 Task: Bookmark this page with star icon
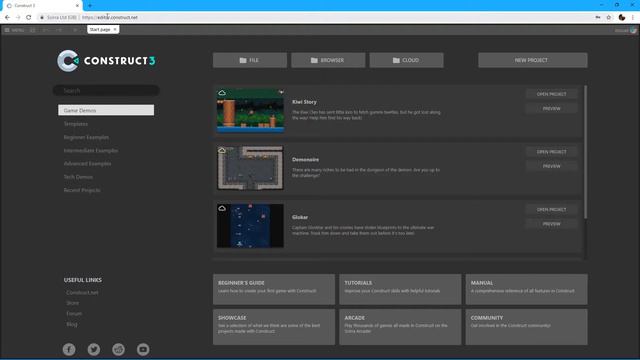tap(609, 18)
